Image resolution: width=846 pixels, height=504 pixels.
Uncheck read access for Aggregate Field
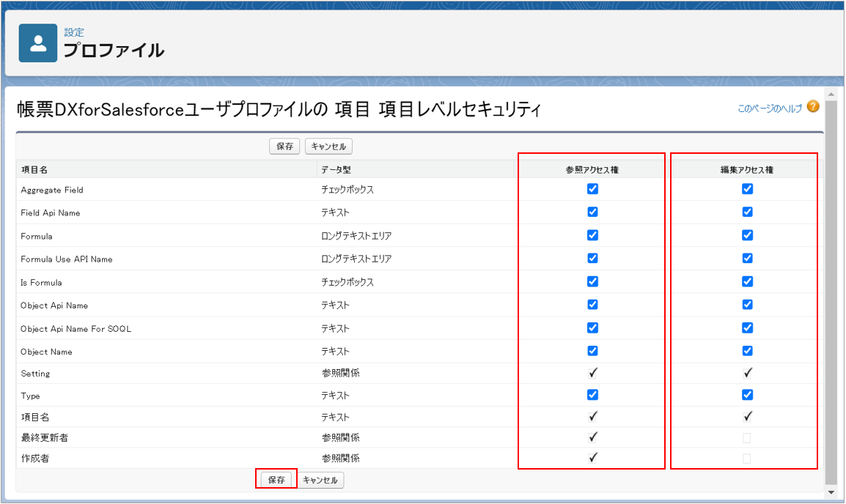[592, 189]
